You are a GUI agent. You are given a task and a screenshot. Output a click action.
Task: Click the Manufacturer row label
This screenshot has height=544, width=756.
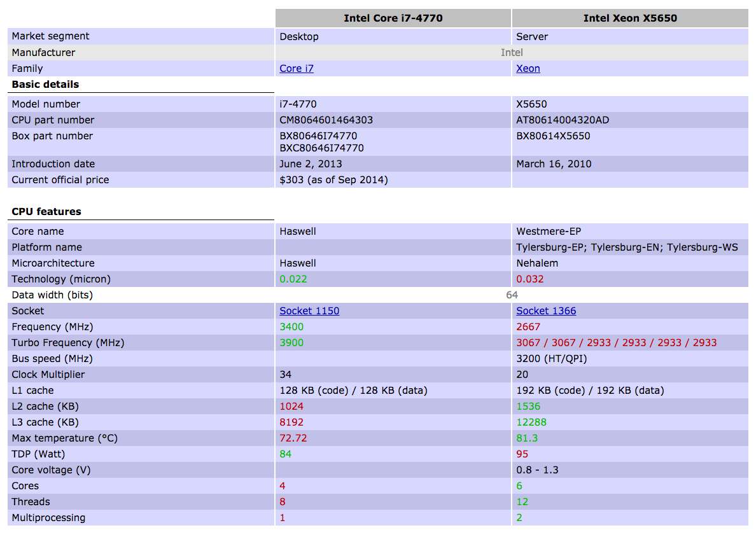43,53
